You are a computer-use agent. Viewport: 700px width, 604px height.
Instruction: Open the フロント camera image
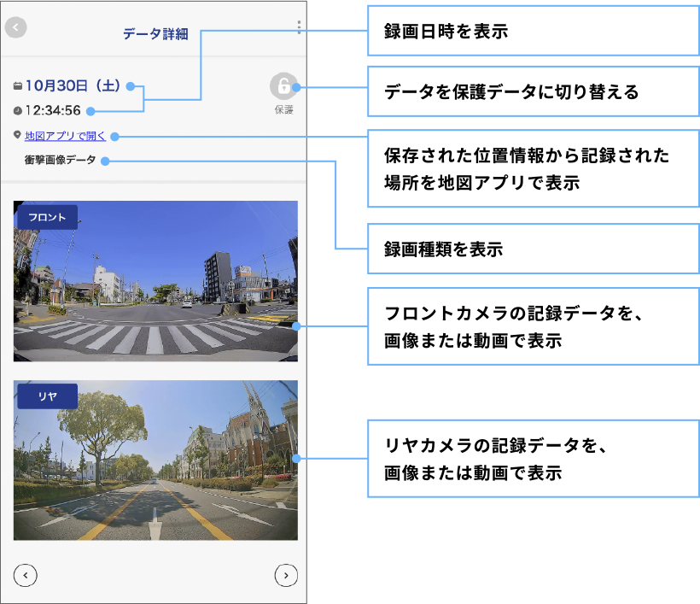point(155,281)
